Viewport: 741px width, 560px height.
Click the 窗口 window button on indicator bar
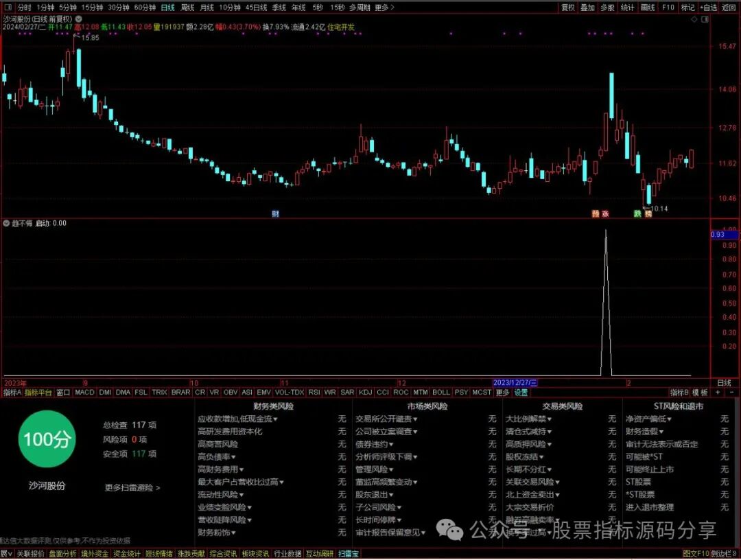63,393
